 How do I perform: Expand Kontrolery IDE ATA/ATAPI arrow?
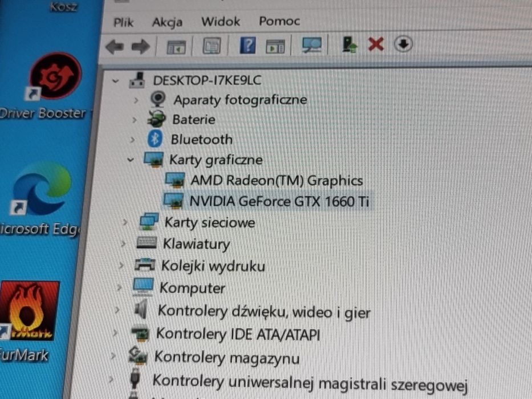click(115, 333)
